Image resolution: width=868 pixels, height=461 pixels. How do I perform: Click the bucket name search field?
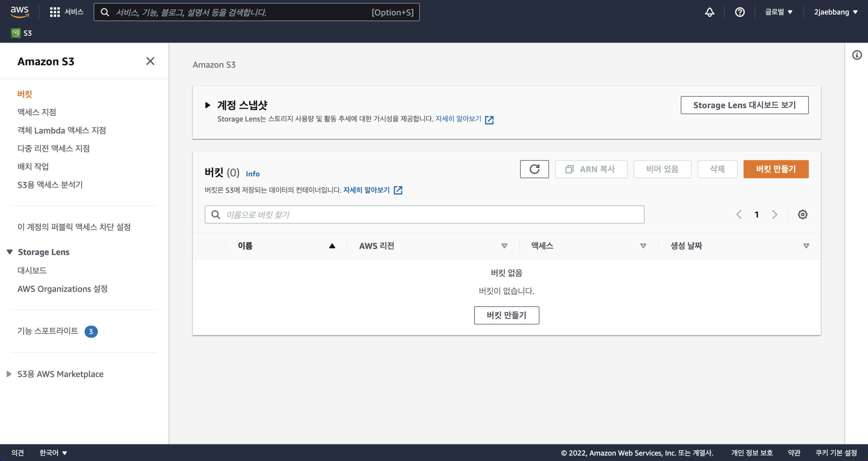coord(425,215)
